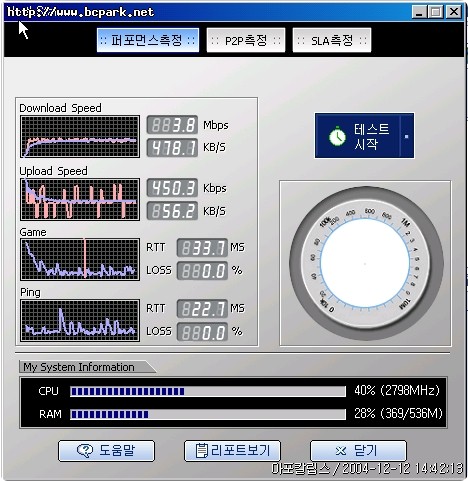Maximize the bcpark window
This screenshot has height=481, width=468.
click(x=436, y=12)
